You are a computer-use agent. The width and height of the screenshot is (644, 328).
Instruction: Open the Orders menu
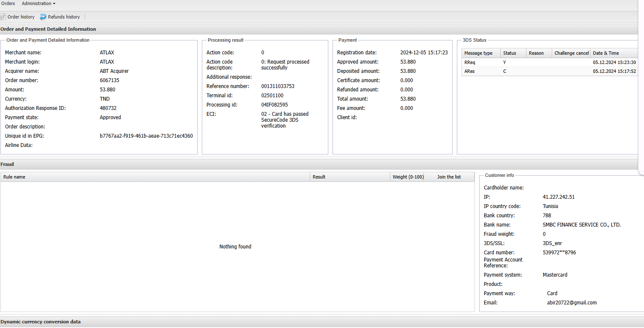8,3
